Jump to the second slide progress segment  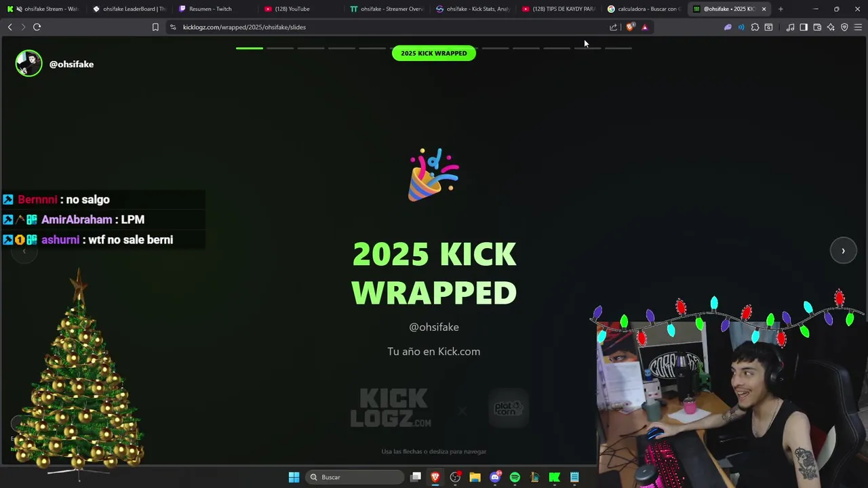coord(280,48)
